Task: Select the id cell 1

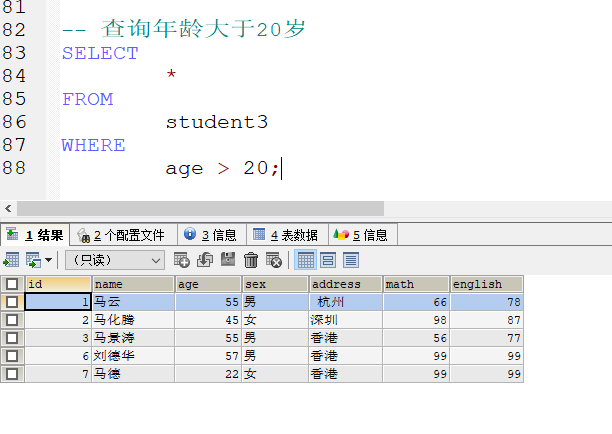Action: [58, 302]
